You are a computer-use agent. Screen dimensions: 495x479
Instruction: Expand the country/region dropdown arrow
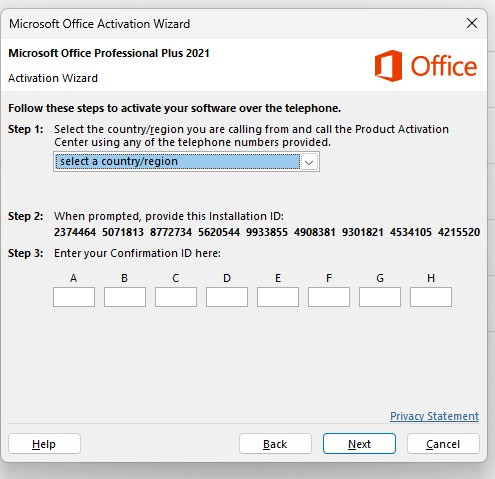309,162
